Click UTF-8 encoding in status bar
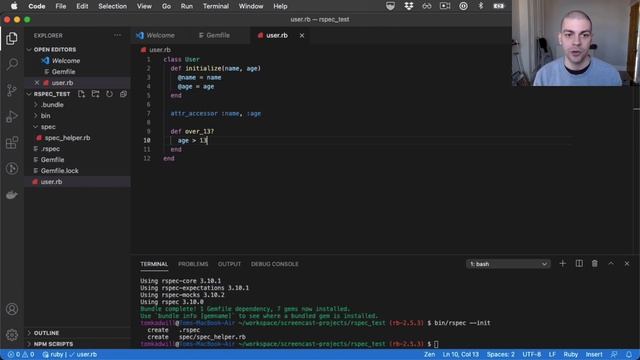Screen dimensions: 640x360 (x=531, y=354)
